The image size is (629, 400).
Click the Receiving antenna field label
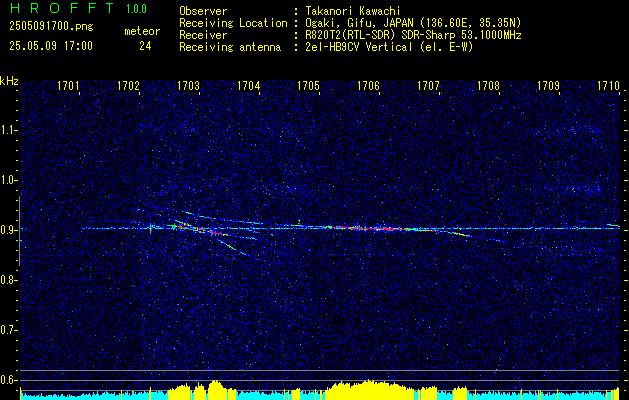click(230, 47)
